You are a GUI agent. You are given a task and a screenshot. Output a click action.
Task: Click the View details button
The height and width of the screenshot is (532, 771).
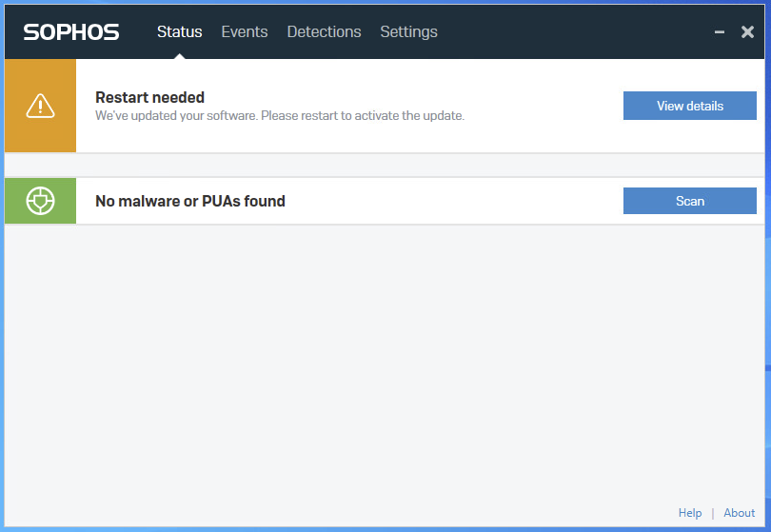click(690, 106)
